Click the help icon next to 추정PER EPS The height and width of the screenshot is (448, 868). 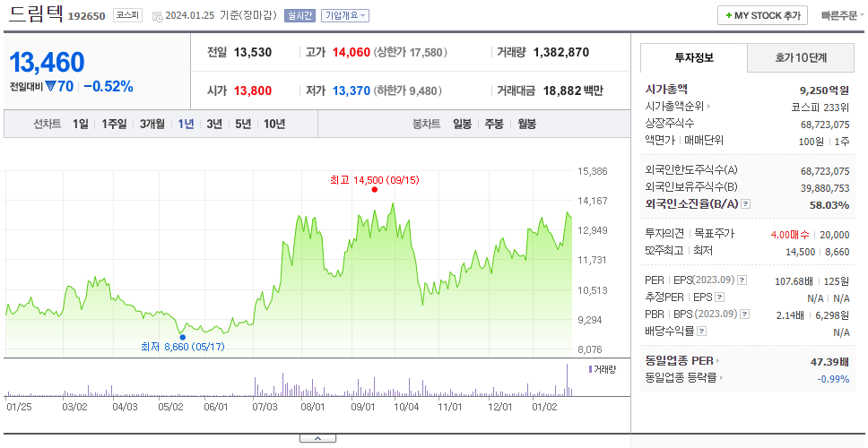[719, 297]
